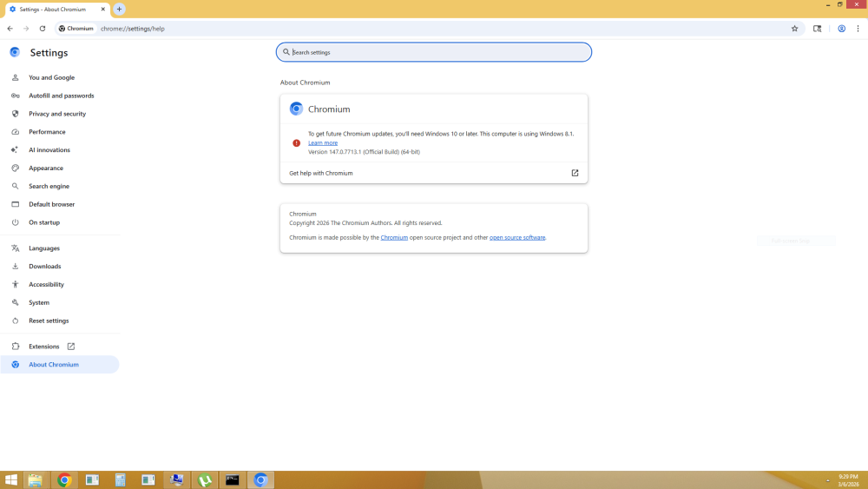Click the Chromium logo in the About card
The height and width of the screenshot is (489, 868).
(x=296, y=109)
